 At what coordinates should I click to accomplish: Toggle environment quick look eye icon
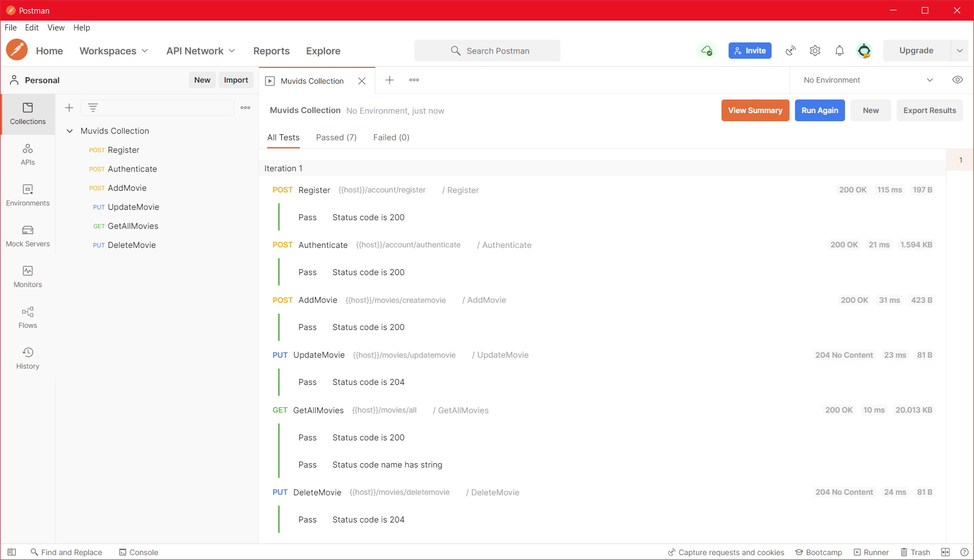click(958, 80)
